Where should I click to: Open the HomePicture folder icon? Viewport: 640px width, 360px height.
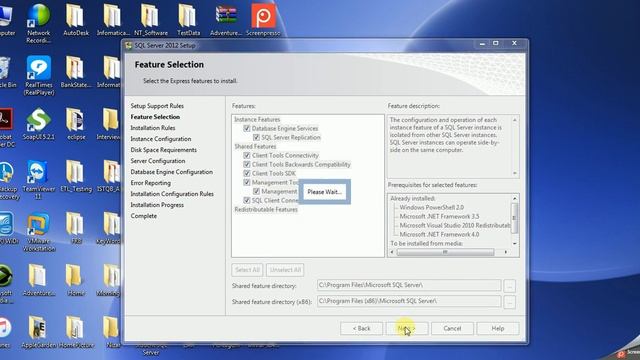(76, 332)
